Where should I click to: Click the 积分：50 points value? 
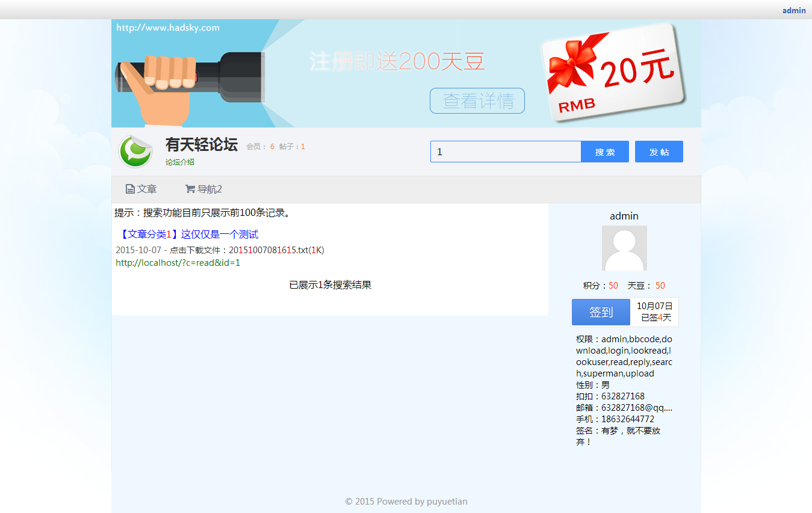tap(601, 286)
